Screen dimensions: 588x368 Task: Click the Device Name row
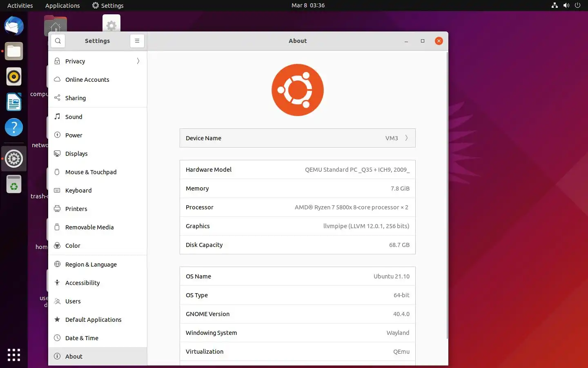point(297,138)
